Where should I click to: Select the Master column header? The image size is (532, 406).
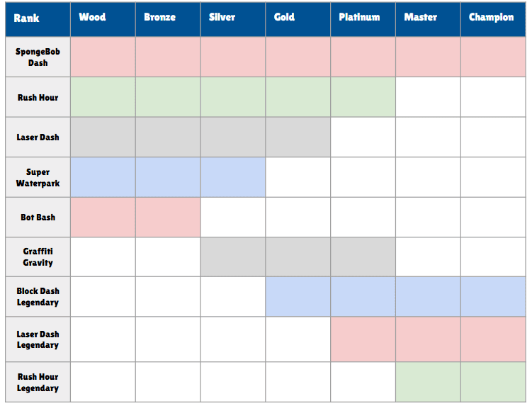(428, 19)
